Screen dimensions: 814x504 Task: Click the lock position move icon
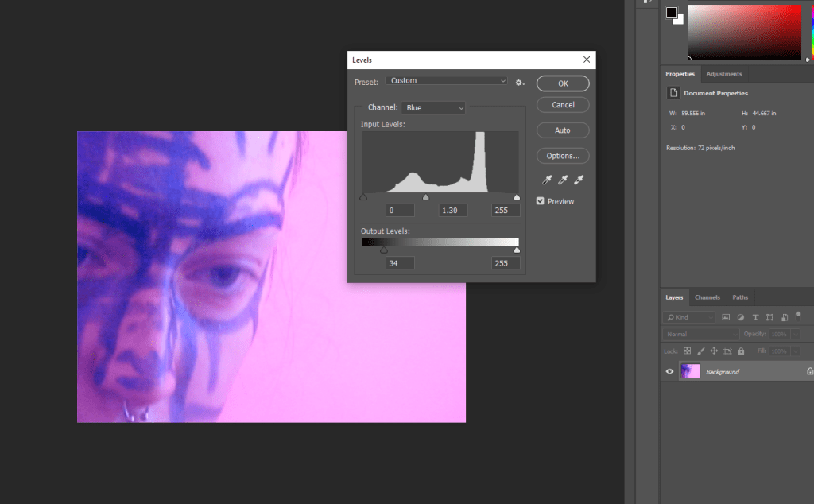(x=714, y=351)
